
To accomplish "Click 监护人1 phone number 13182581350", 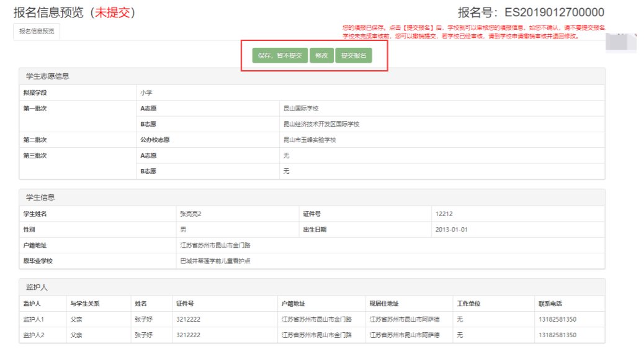I will tap(558, 319).
